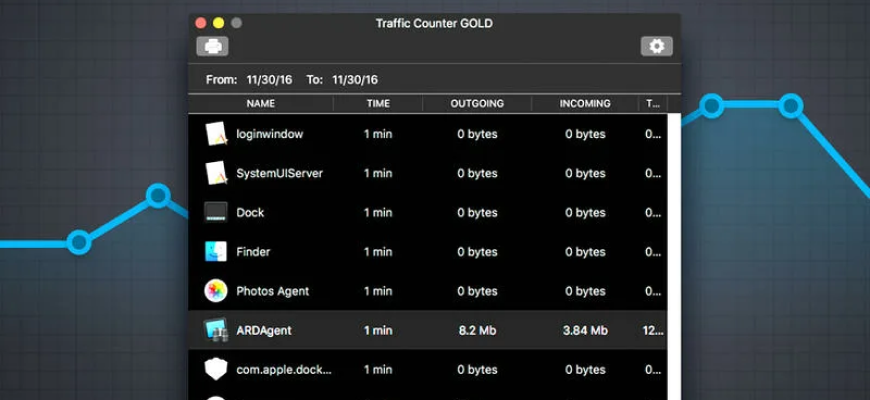Click the com.apple.dock shield icon
870x400 pixels.
tap(216, 369)
